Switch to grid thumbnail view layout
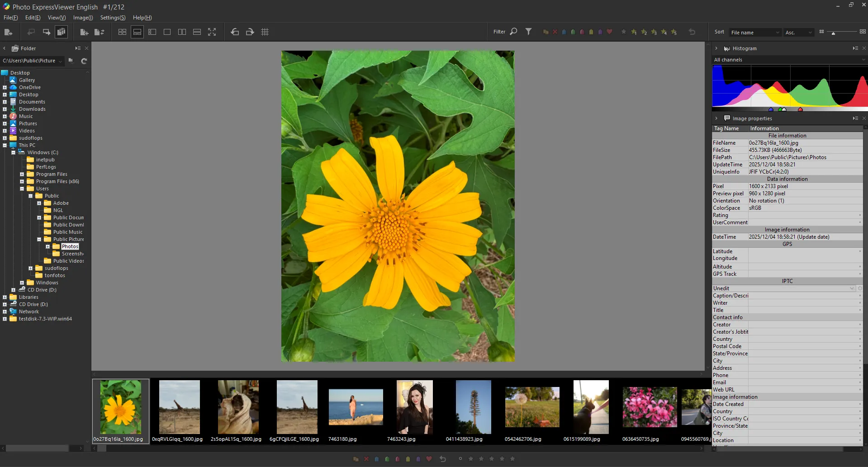Screen dimensions: 868x467 (x=122, y=32)
